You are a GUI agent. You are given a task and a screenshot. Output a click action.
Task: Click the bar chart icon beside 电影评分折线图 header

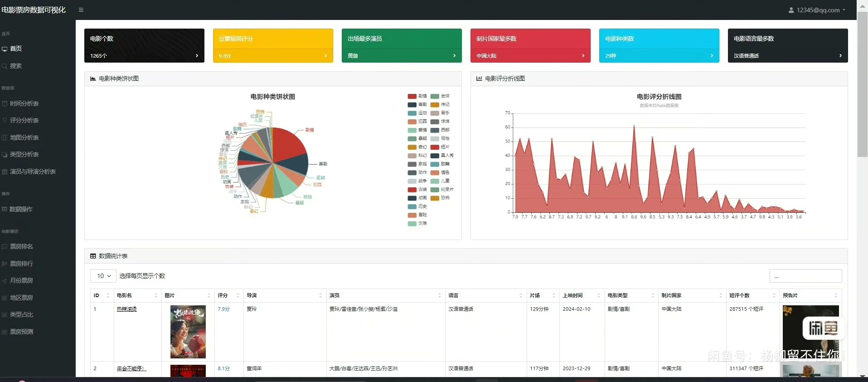tap(479, 78)
